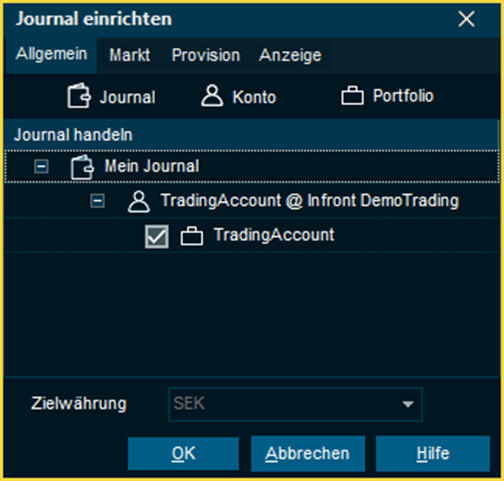
Task: Close the Journal einrichten dialog
Action: (x=466, y=19)
